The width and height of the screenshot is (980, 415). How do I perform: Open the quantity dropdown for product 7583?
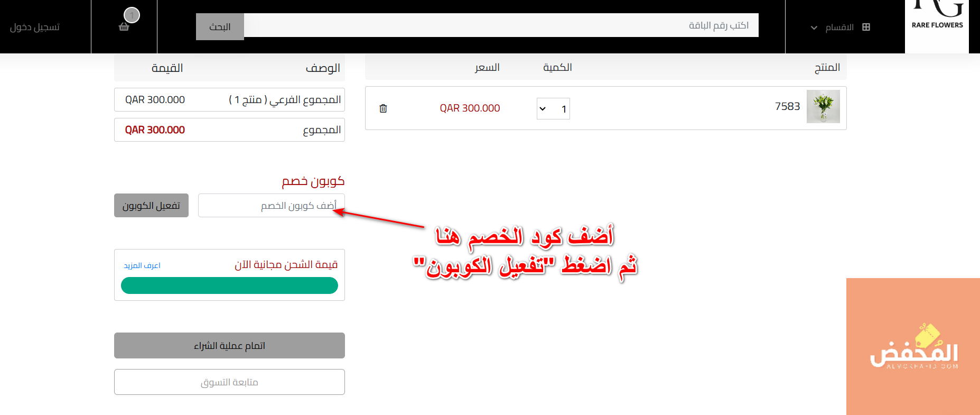point(553,109)
